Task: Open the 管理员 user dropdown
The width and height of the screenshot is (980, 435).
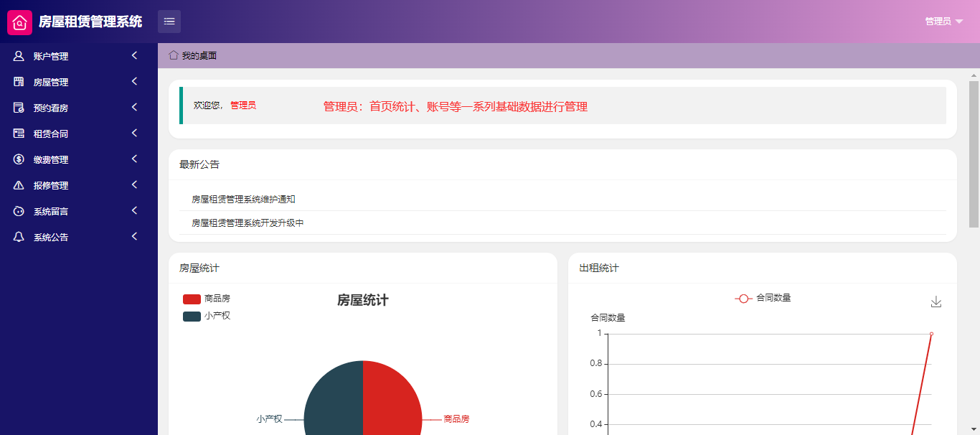Action: 944,22
